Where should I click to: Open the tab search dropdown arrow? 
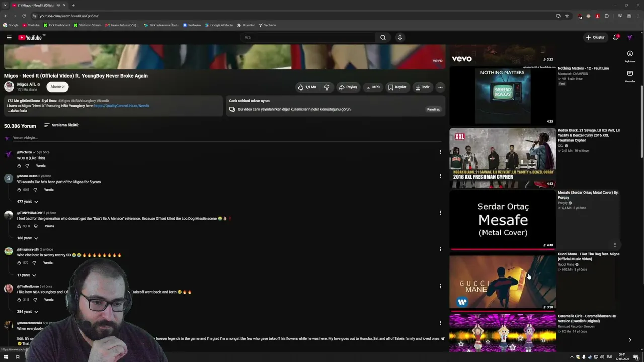[x=5, y=5]
